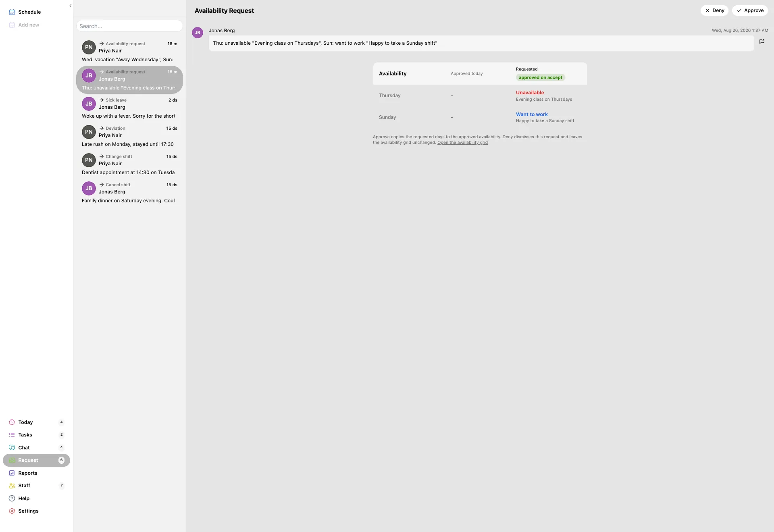Open the Reports chart icon
Screen dimensions: 774x532
click(x=12, y=473)
